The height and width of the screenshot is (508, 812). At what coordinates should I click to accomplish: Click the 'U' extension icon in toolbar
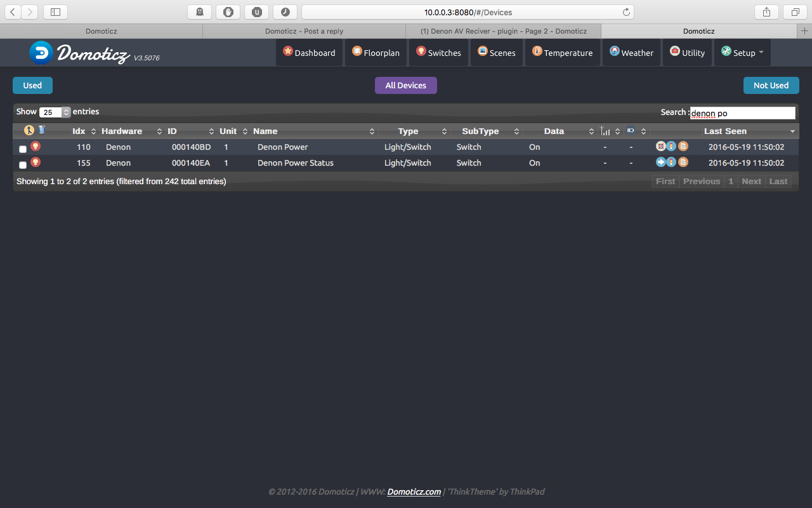pyautogui.click(x=257, y=11)
